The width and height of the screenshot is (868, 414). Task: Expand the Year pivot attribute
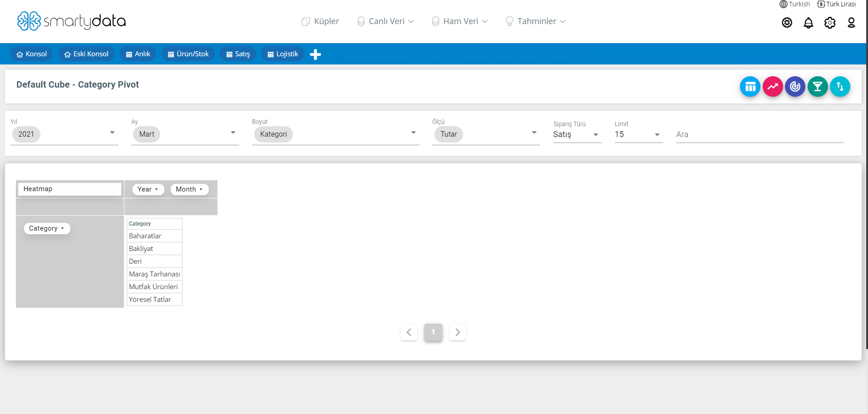click(x=148, y=189)
